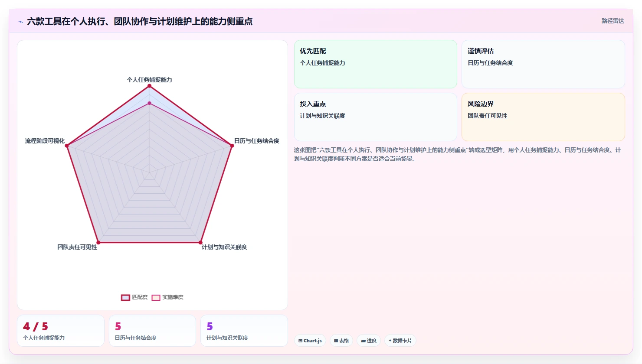Image resolution: width=642 pixels, height=364 pixels.
Task: Click 团队责任可见性 text in 风险边界 card
Action: (x=488, y=116)
